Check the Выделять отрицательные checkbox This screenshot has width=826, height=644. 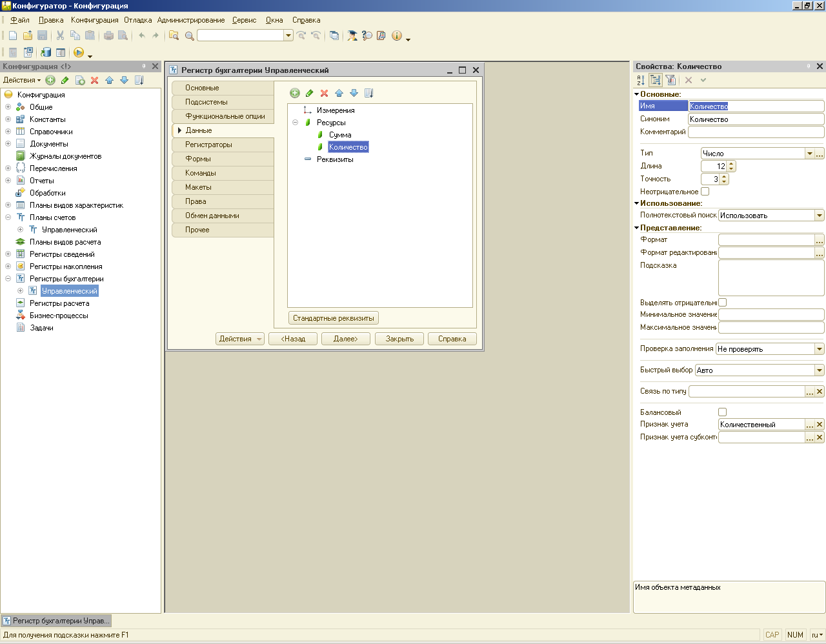click(722, 302)
